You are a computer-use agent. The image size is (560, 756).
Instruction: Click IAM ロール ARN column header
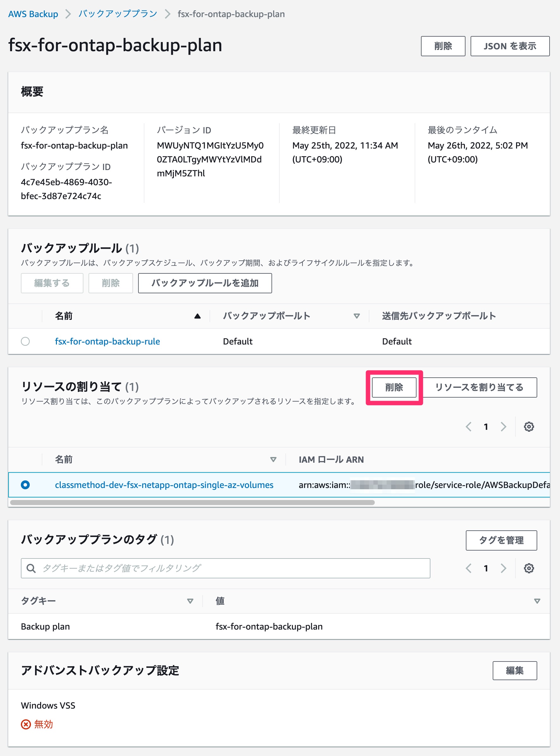[x=331, y=460]
